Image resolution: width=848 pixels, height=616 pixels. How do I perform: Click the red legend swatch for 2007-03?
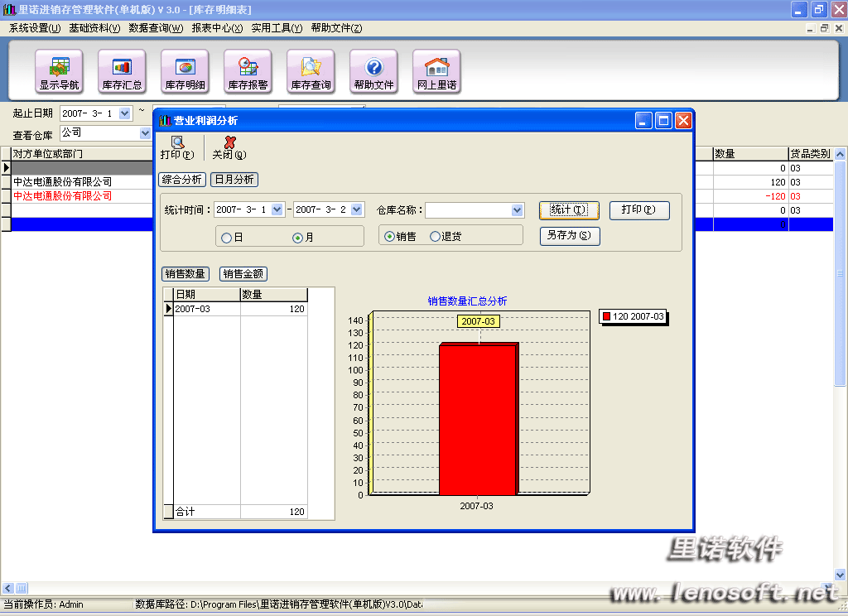(606, 316)
